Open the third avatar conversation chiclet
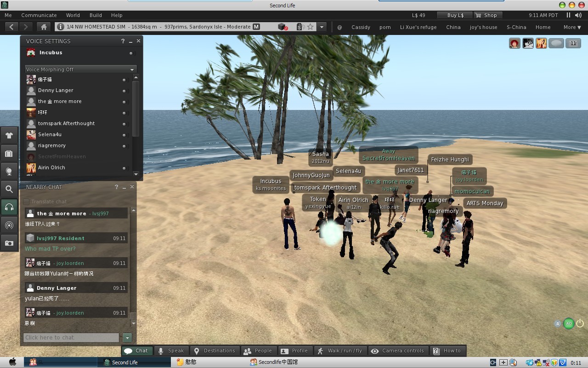 [x=541, y=43]
